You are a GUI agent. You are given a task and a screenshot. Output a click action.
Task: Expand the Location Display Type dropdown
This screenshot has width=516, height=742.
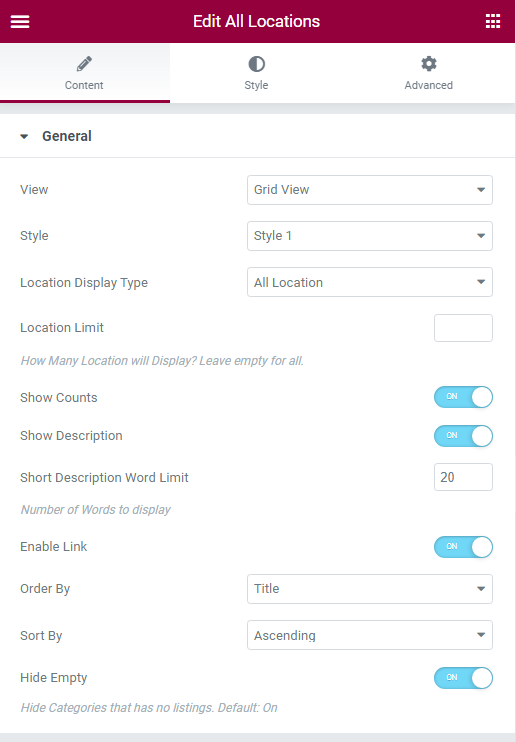coord(370,282)
